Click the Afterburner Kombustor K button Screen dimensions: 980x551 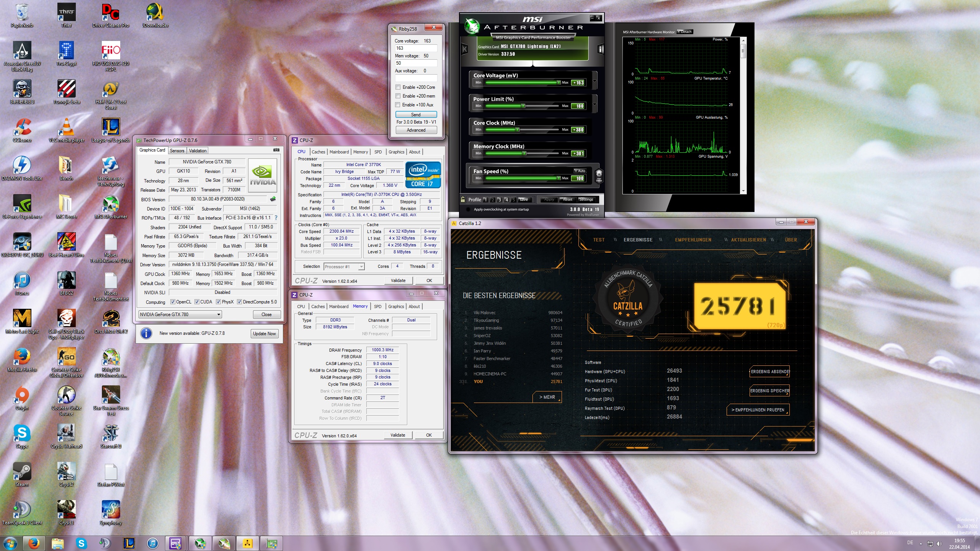pos(465,49)
